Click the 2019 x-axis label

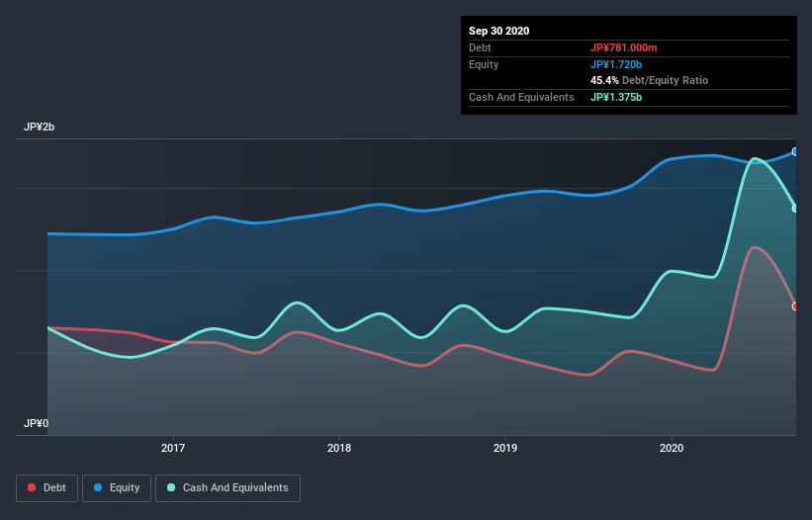point(505,448)
